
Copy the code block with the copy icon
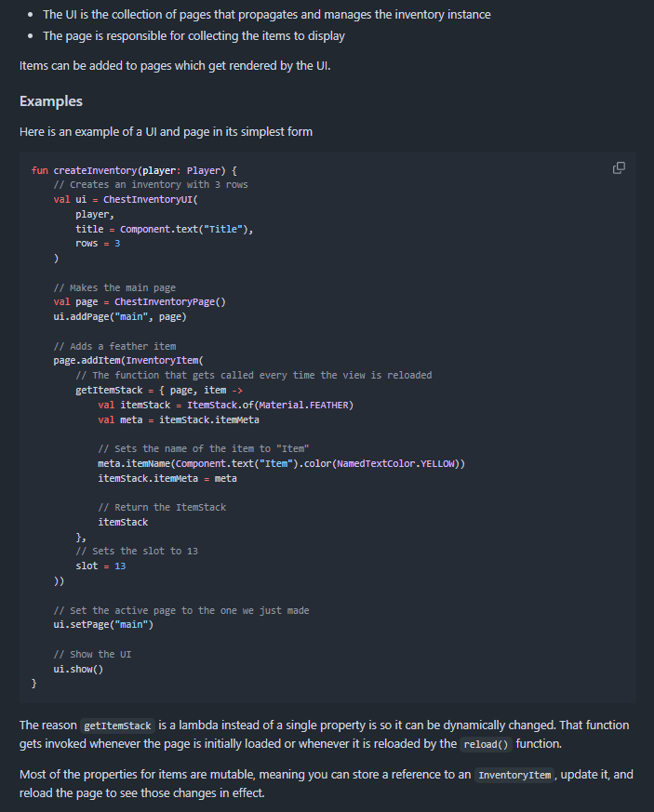(619, 168)
